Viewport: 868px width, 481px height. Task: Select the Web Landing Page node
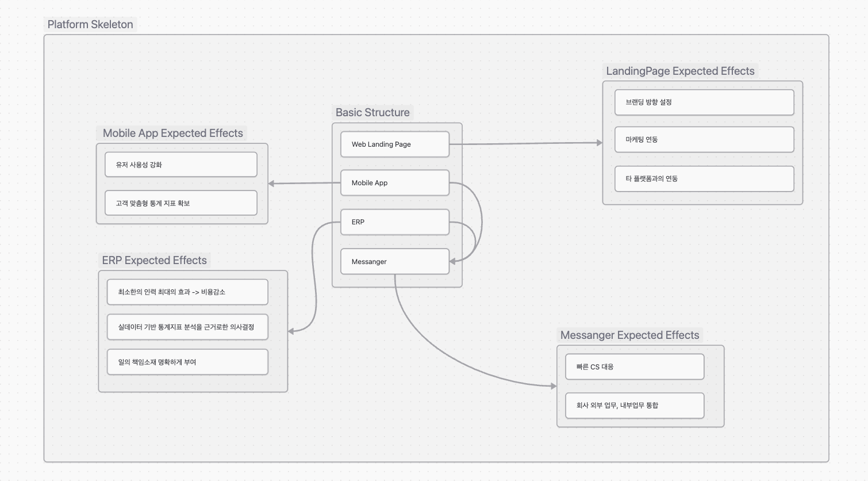[394, 144]
